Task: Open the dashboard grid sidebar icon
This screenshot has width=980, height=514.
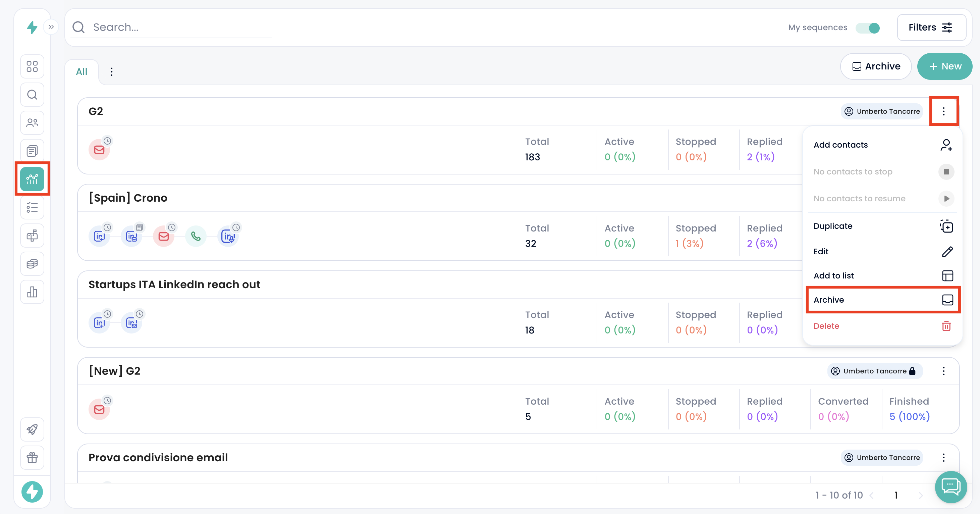Action: coord(32,66)
